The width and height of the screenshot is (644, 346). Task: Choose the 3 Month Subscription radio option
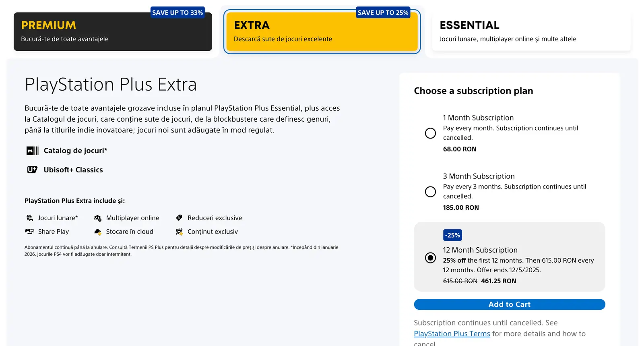430,192
